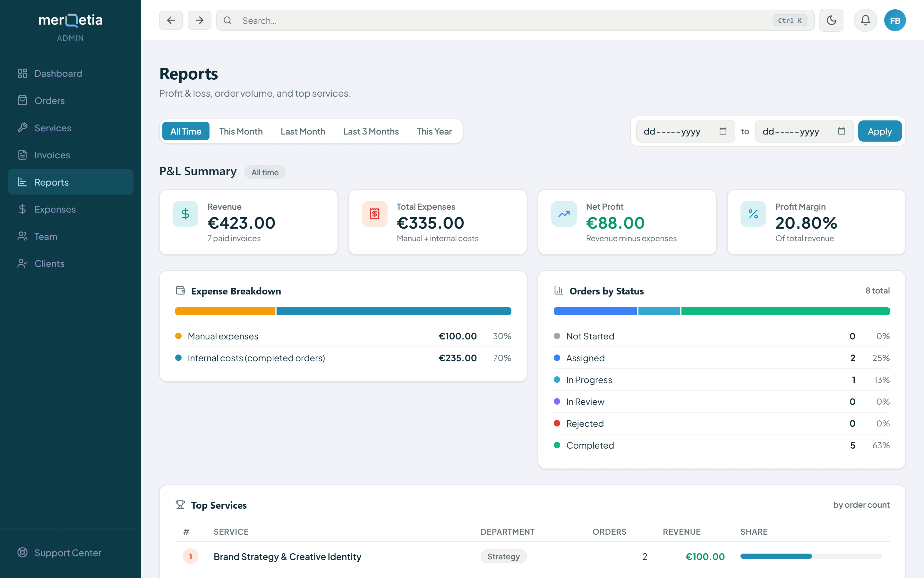Click the Services wrench icon
Screen dimensions: 924x578
22,128
